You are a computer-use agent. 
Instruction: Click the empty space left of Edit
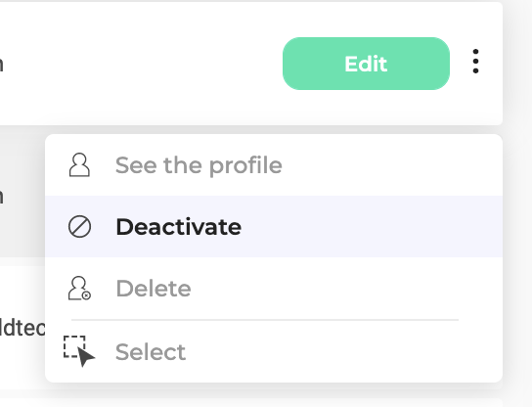click(x=143, y=64)
